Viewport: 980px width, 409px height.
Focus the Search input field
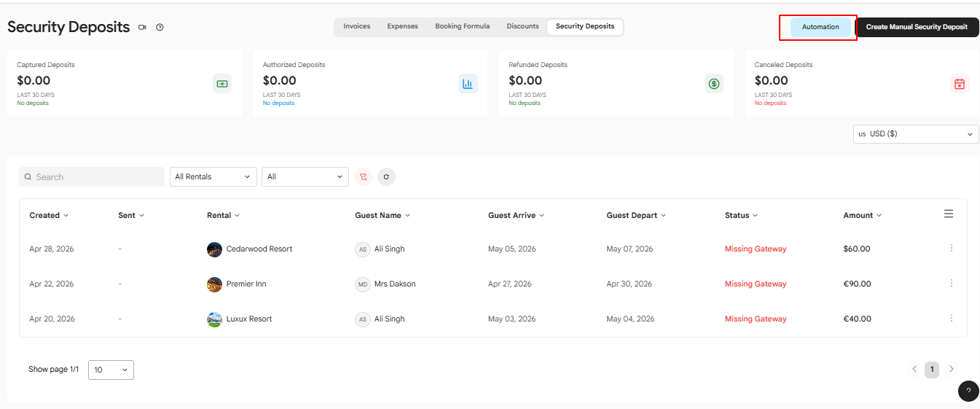coord(92,176)
